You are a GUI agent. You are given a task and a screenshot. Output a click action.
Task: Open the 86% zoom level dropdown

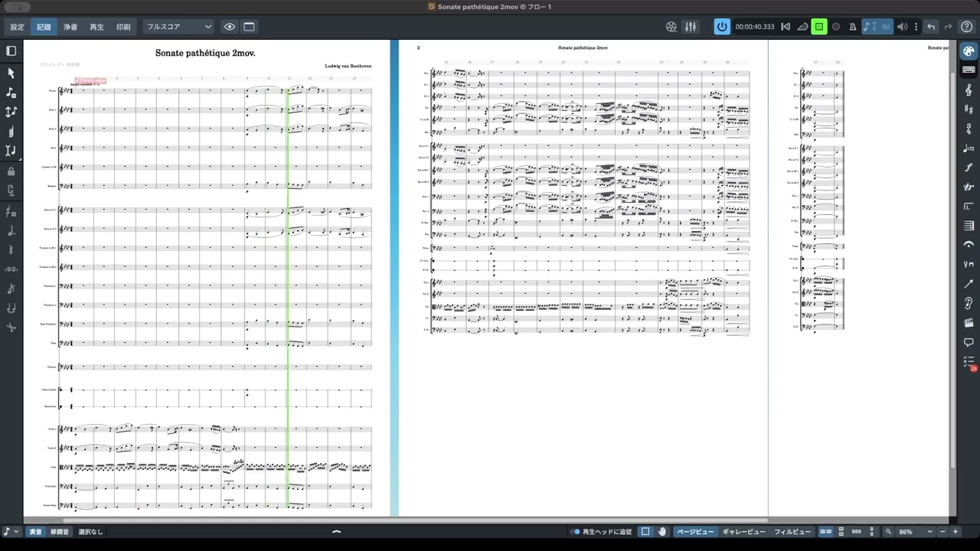click(x=916, y=532)
